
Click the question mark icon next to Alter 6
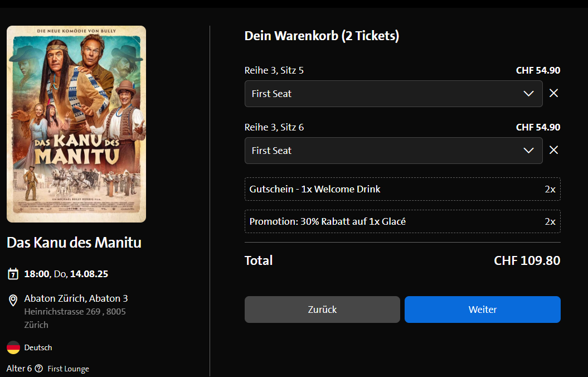coord(38,369)
